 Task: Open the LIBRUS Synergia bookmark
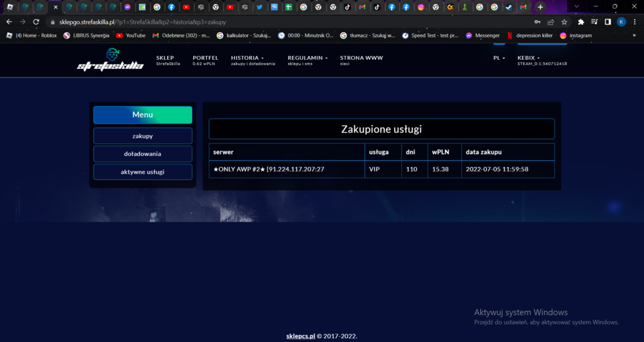(87, 35)
